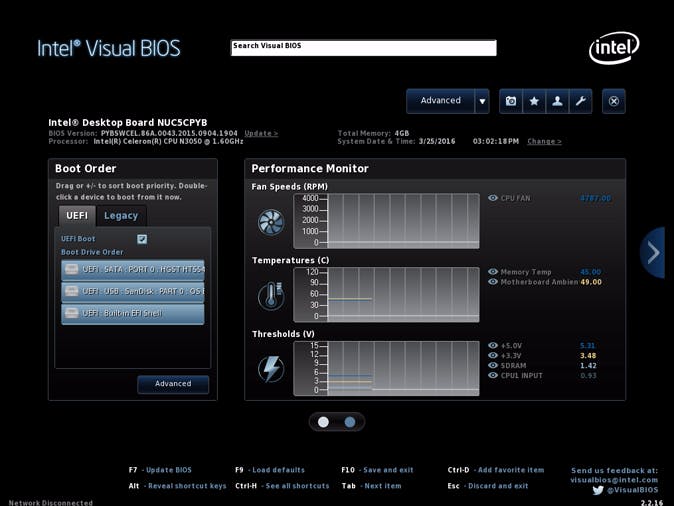This screenshot has height=506, width=674.
Task: Click the top Advanced menu button
Action: click(x=441, y=101)
